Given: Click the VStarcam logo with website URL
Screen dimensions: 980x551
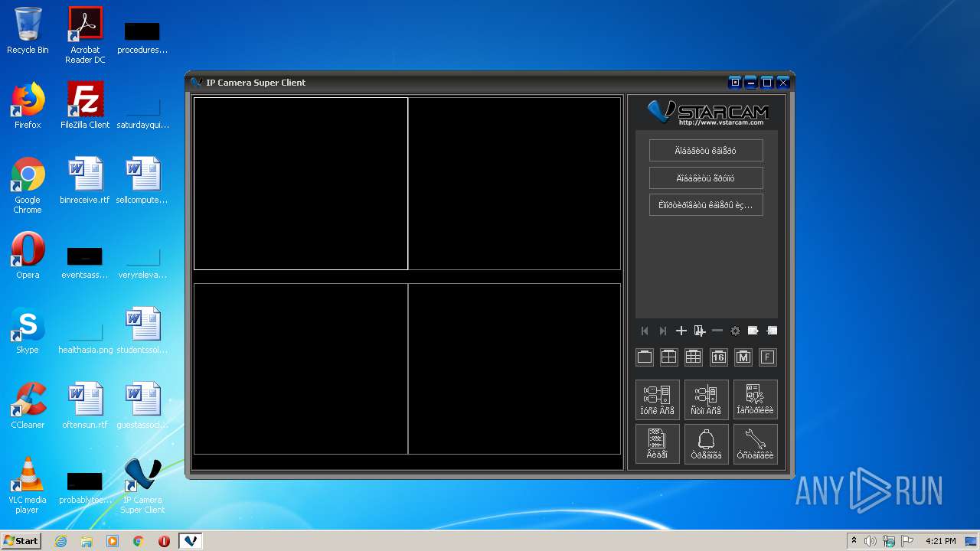Looking at the screenshot, I should (x=707, y=112).
